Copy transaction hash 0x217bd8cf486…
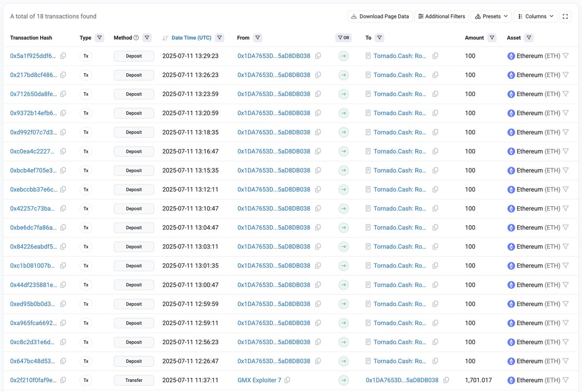Image resolution: width=582 pixels, height=392 pixels. (63, 75)
